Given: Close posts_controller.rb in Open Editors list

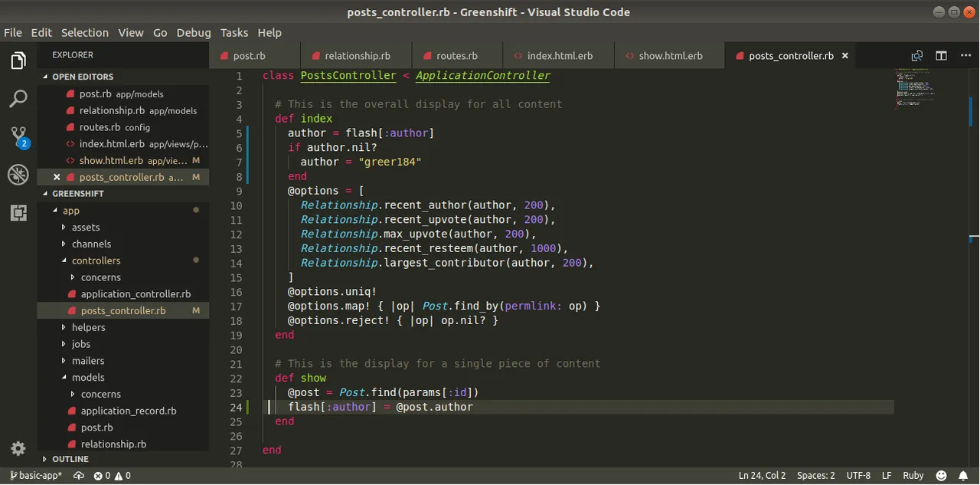Looking at the screenshot, I should [x=57, y=177].
